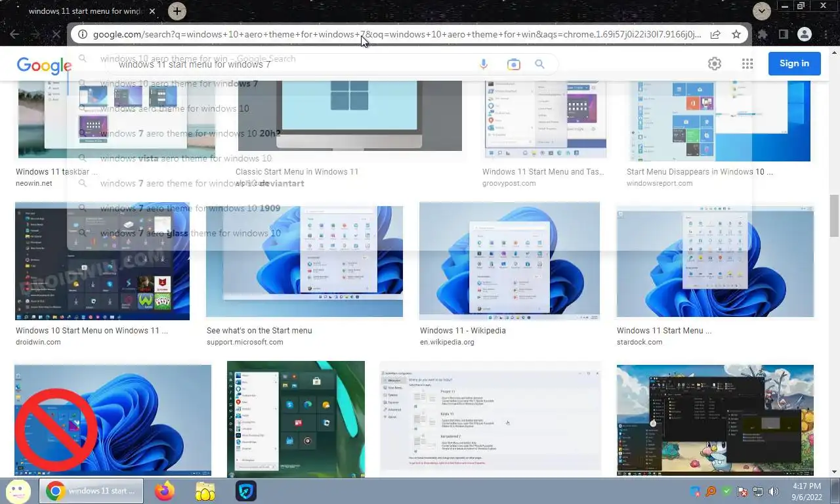Open thumbnail with red prohibition sign
This screenshot has height=504, width=840.
click(x=113, y=420)
